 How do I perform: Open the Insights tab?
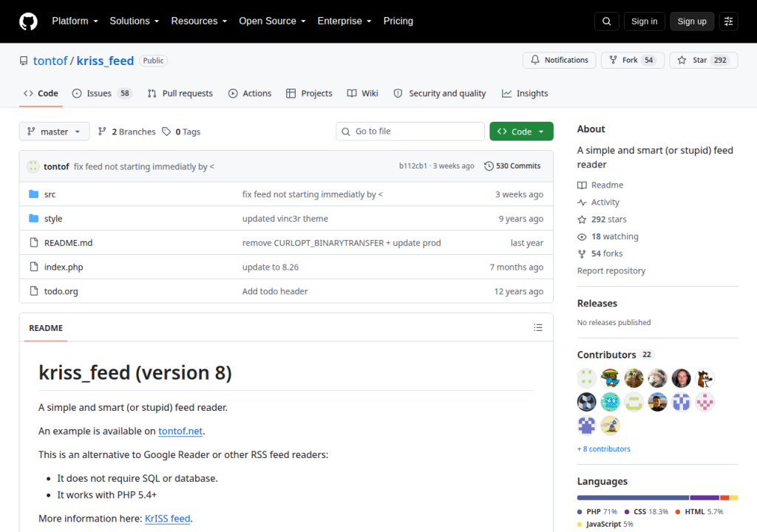525,93
